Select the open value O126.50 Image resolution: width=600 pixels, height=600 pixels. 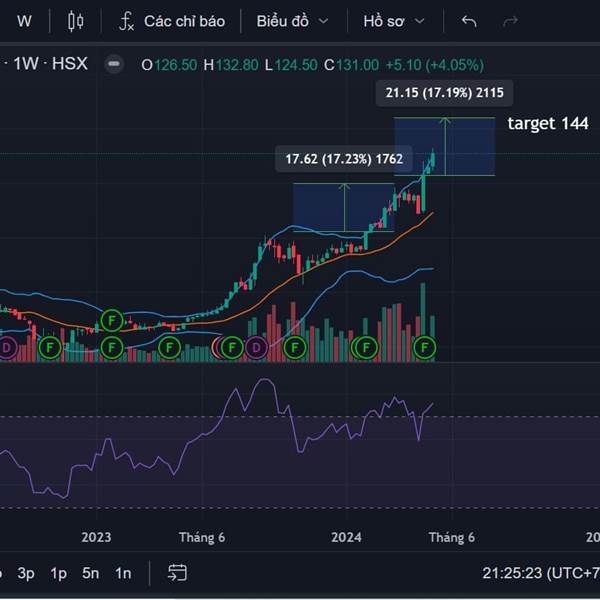point(169,65)
